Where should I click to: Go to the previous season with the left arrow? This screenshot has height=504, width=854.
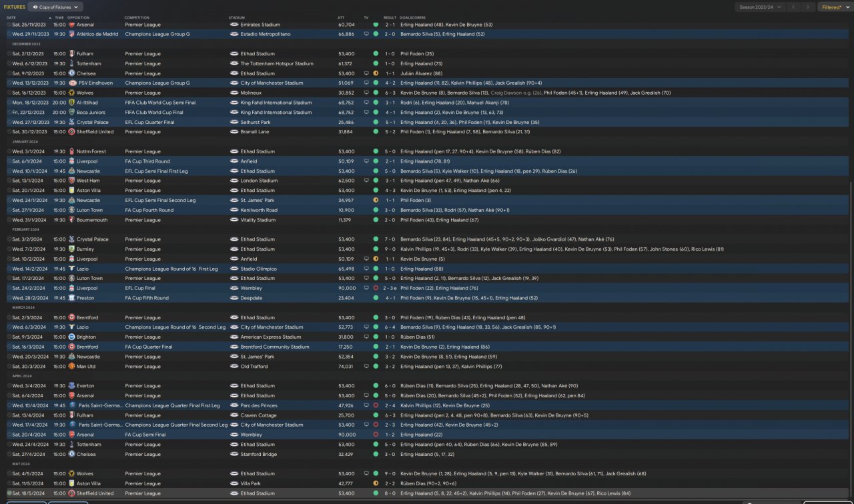[793, 7]
